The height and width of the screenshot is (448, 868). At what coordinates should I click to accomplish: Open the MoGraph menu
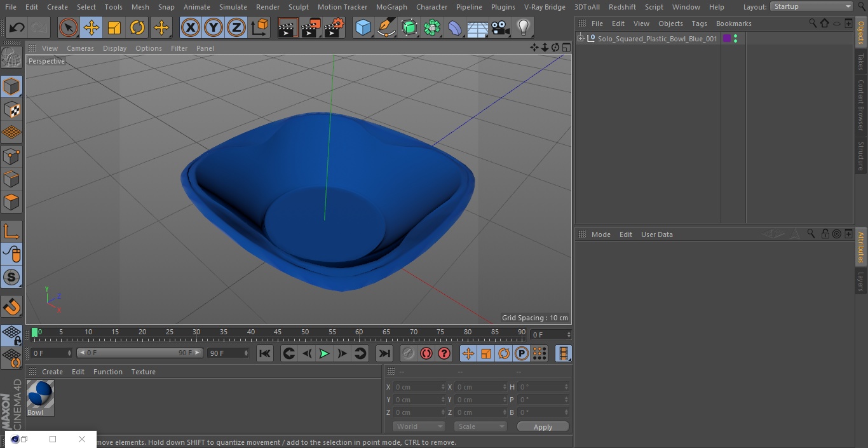tap(391, 7)
